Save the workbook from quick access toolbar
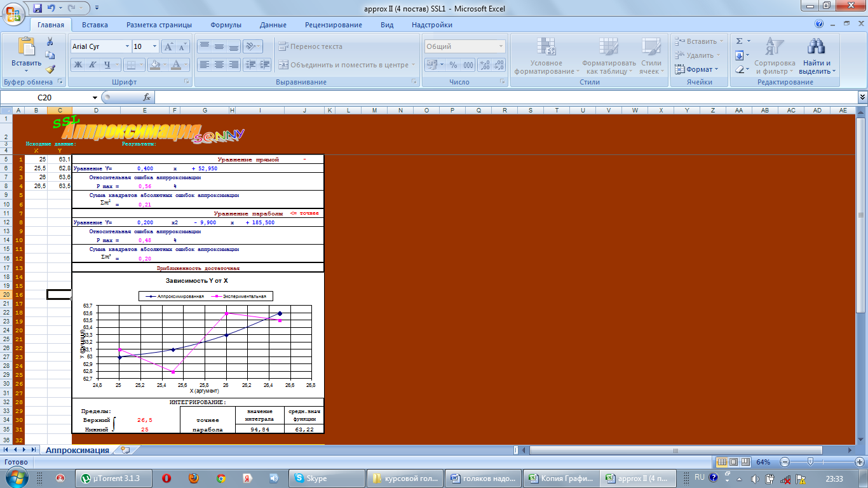Image resolution: width=868 pixels, height=488 pixels. 37,8
